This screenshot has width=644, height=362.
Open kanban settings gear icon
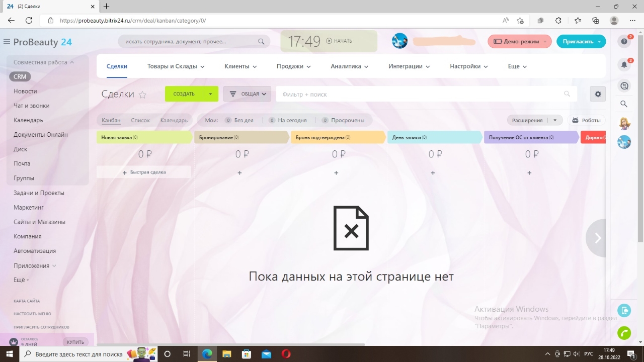[598, 94]
